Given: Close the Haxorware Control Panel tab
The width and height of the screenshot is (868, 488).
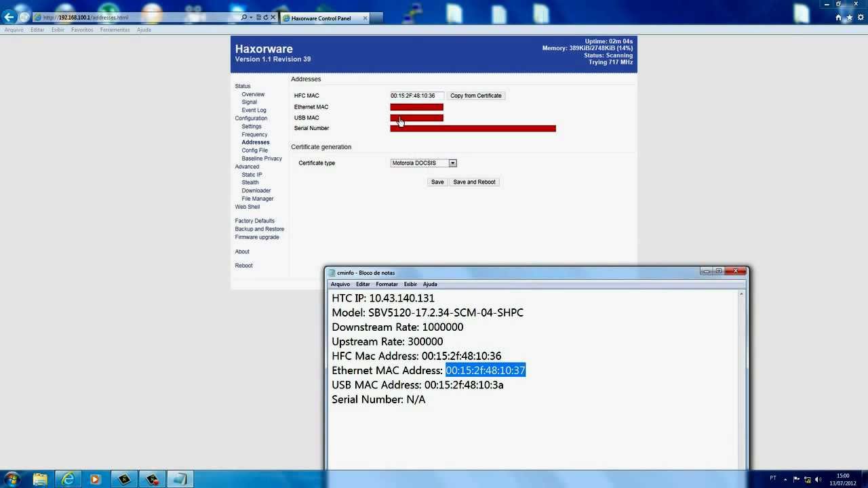Looking at the screenshot, I should [x=365, y=18].
